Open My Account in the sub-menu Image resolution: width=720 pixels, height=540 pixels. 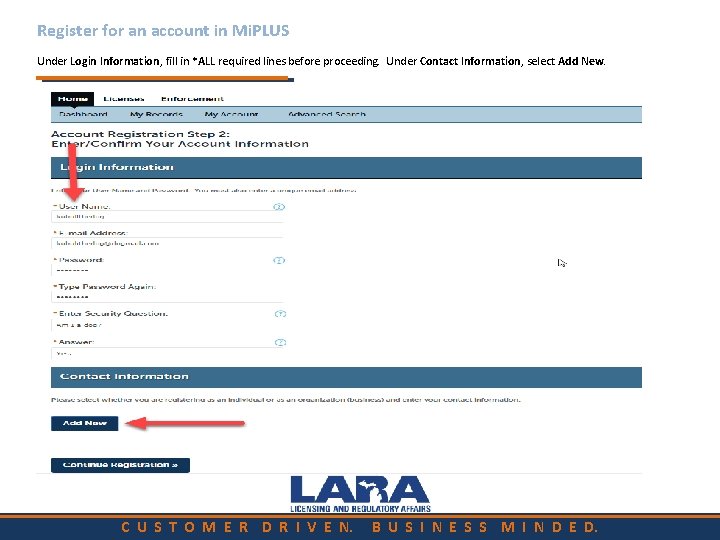231,114
